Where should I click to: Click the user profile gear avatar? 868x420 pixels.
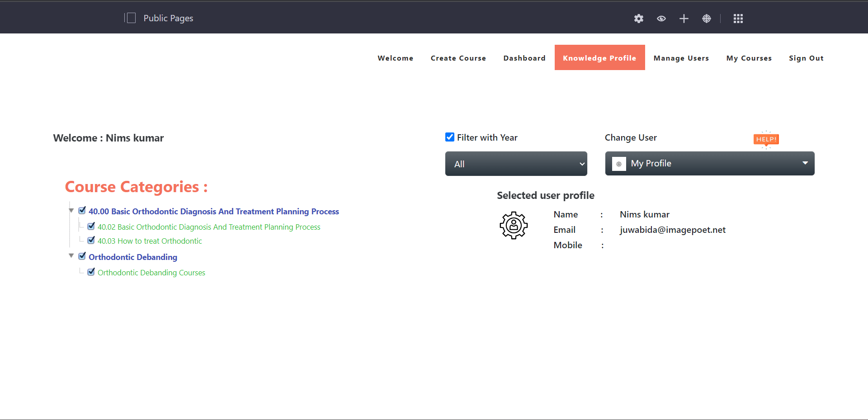pyautogui.click(x=513, y=225)
